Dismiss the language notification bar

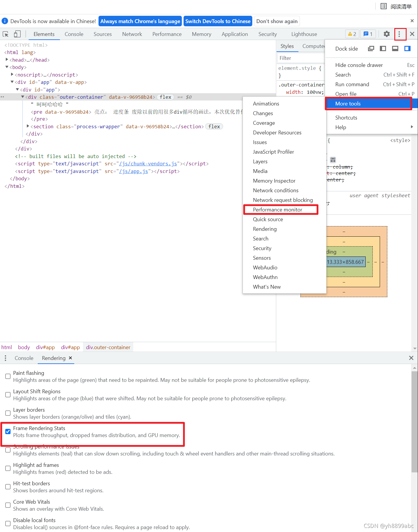[412, 21]
